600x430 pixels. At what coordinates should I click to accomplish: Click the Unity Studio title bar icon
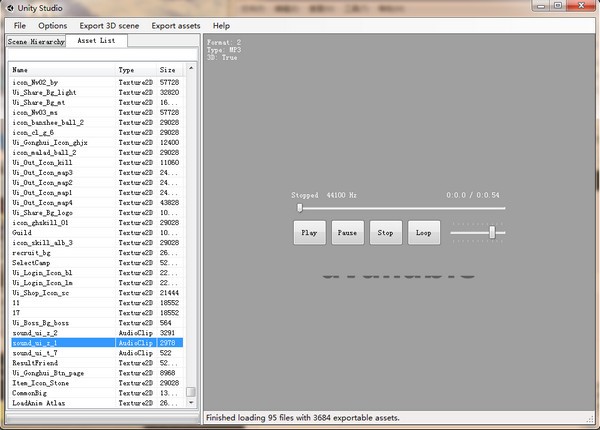[x=10, y=8]
